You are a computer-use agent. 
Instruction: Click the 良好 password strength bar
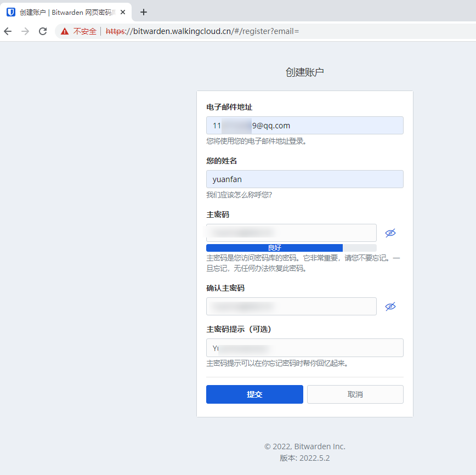[274, 247]
